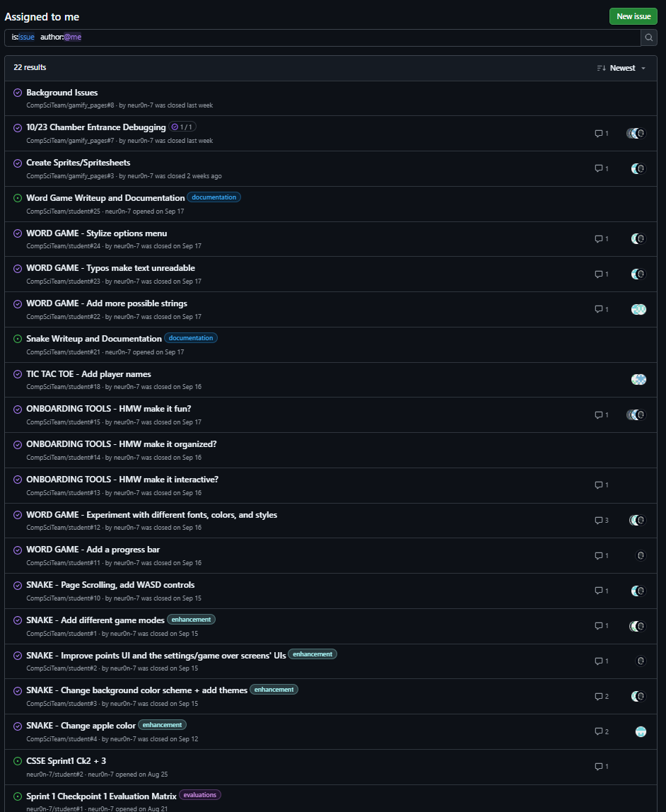
Task: Click comment icon on SNAKE Change apple color
Action: [x=598, y=731]
